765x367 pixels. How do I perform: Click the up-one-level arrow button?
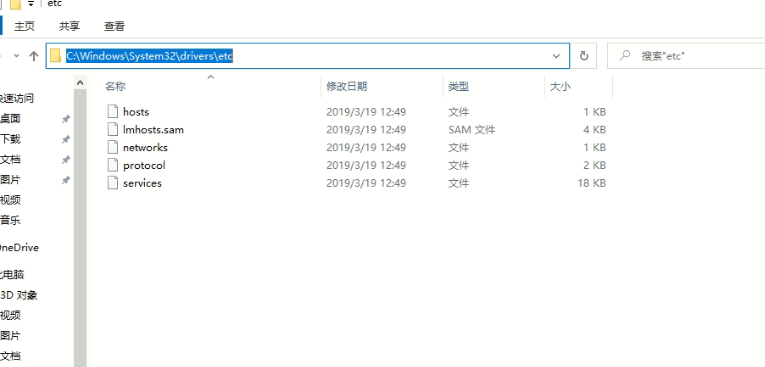34,56
